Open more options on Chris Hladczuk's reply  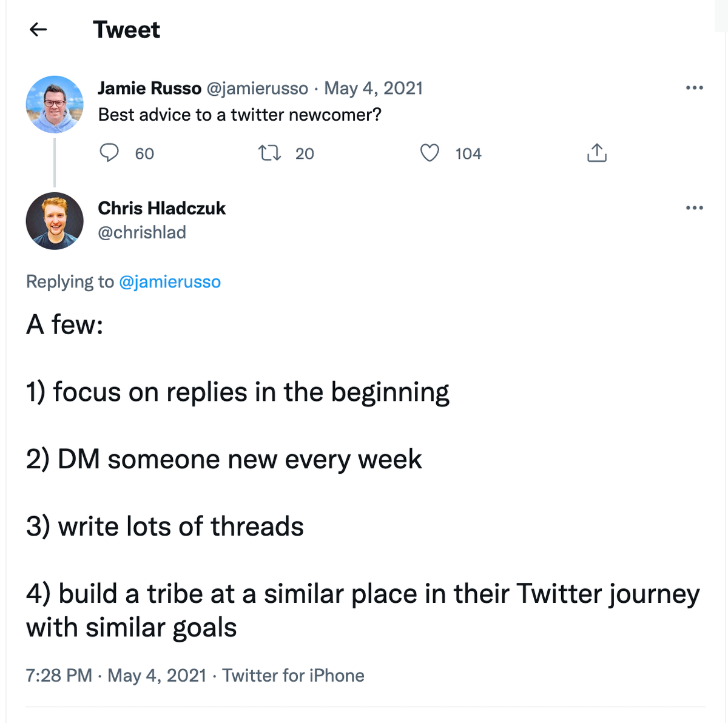click(694, 208)
